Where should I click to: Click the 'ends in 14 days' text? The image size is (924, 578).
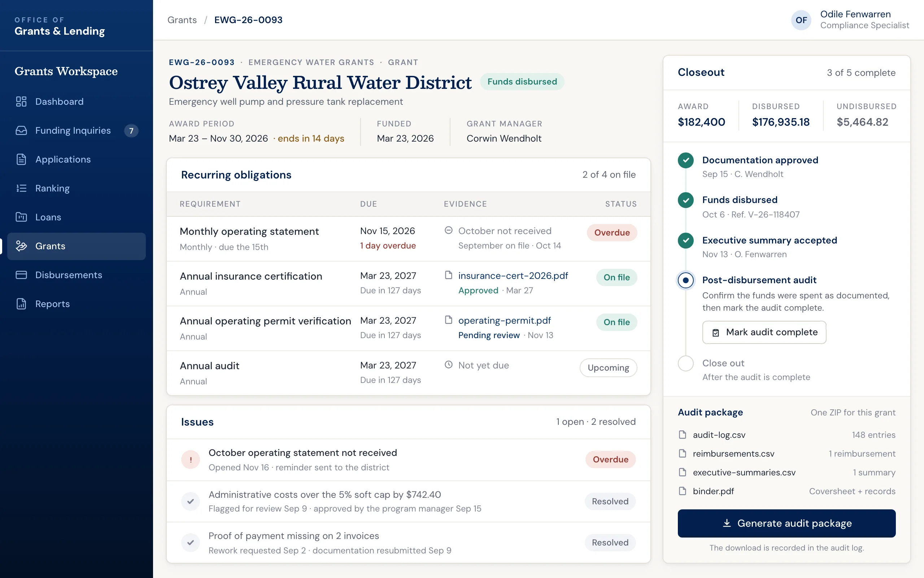coord(311,138)
